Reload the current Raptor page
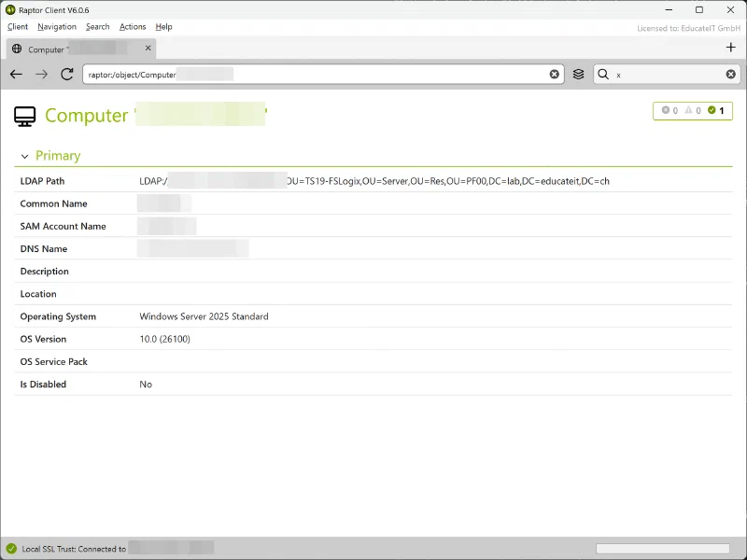This screenshot has height=560, width=747. 66,75
